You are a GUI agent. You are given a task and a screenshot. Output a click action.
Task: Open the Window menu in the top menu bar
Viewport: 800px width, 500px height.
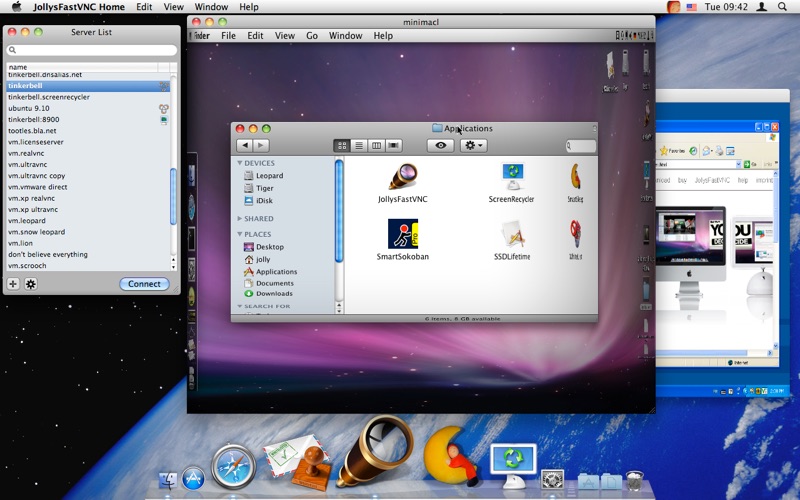pos(211,7)
